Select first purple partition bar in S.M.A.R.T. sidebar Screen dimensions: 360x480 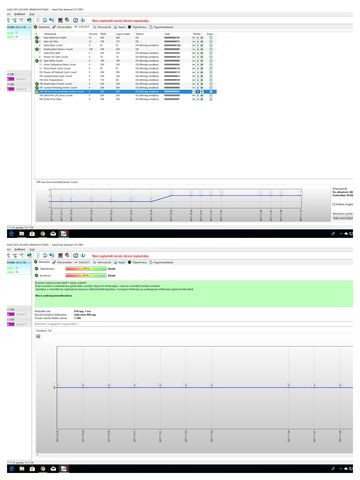tap(11, 79)
